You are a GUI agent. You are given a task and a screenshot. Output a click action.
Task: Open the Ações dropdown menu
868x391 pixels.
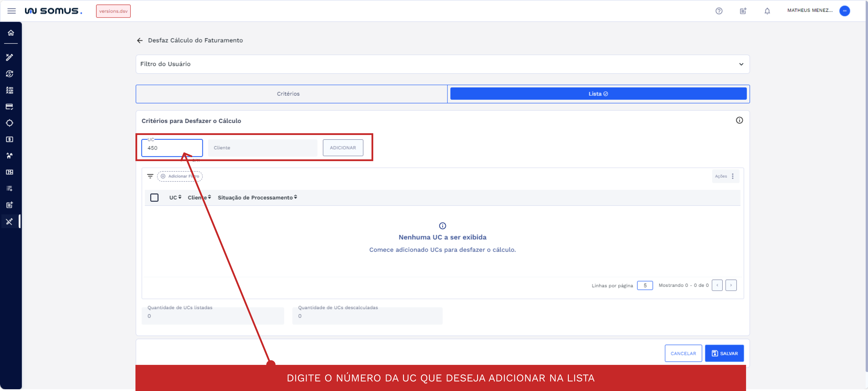click(725, 176)
